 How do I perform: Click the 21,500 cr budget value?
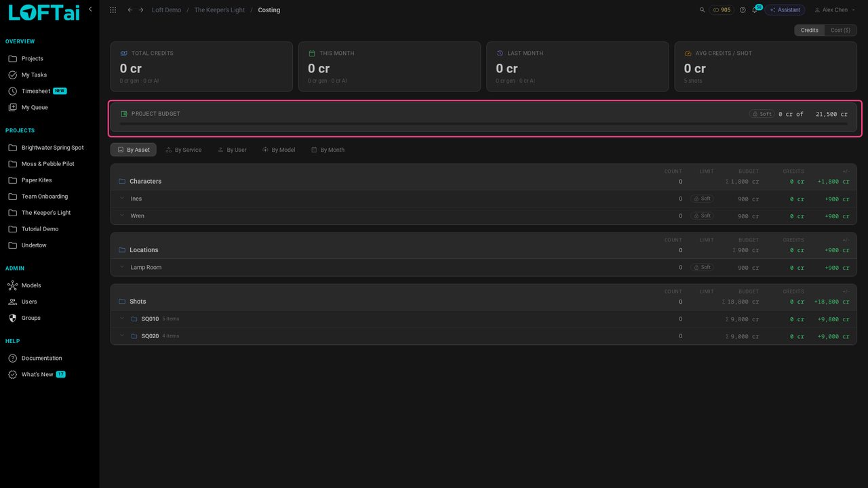click(831, 114)
